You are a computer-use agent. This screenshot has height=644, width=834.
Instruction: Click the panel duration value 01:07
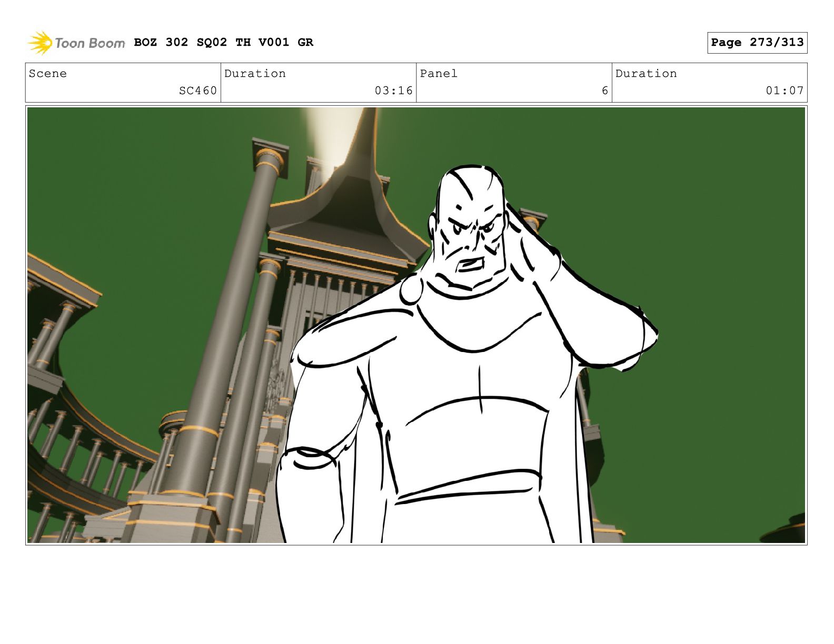[x=785, y=90]
